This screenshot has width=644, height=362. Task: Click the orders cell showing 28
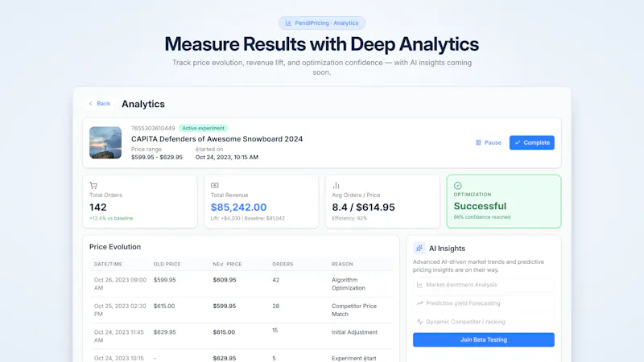(x=275, y=306)
